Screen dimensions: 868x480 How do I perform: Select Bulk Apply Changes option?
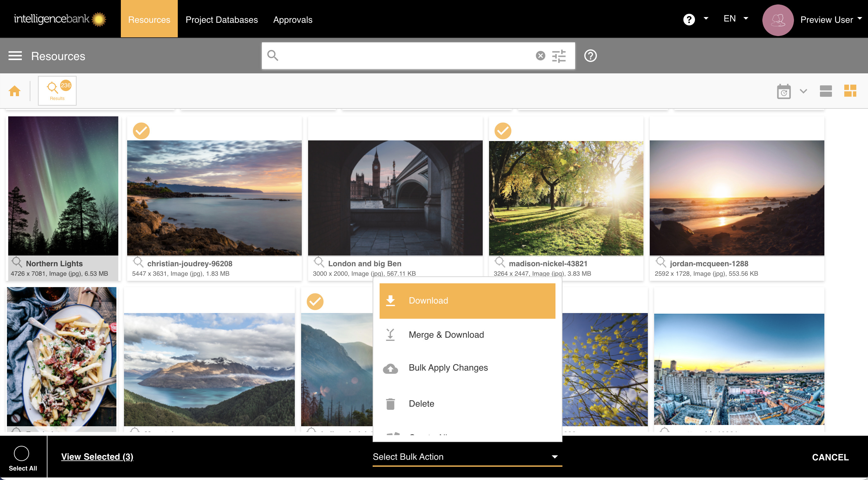[448, 368]
